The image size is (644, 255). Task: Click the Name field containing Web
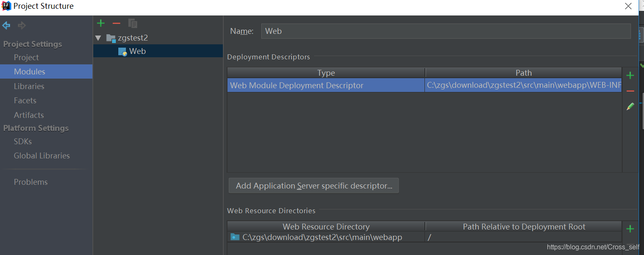point(446,31)
